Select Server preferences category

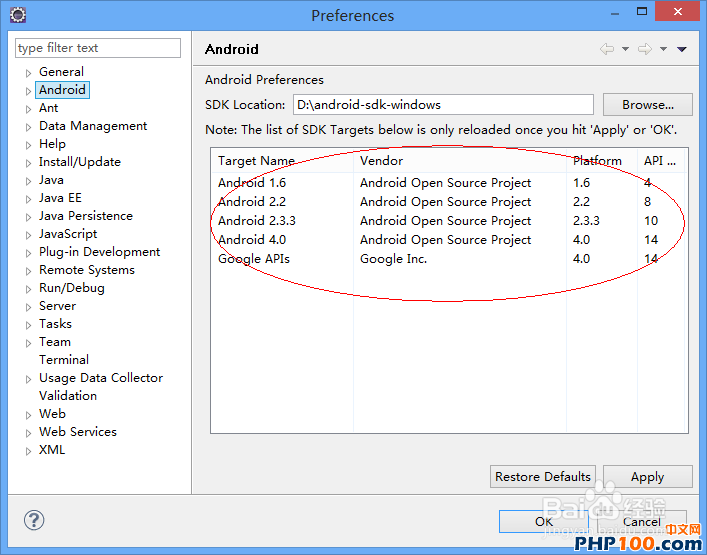click(x=57, y=306)
